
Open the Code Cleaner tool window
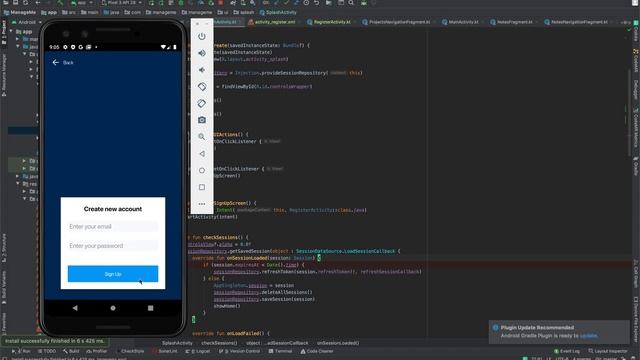point(317,351)
